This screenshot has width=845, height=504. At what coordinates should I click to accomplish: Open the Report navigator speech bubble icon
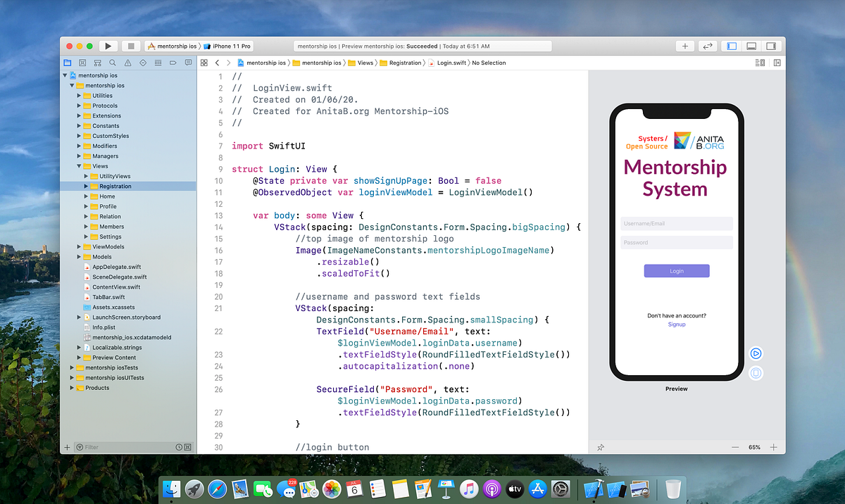(x=188, y=62)
